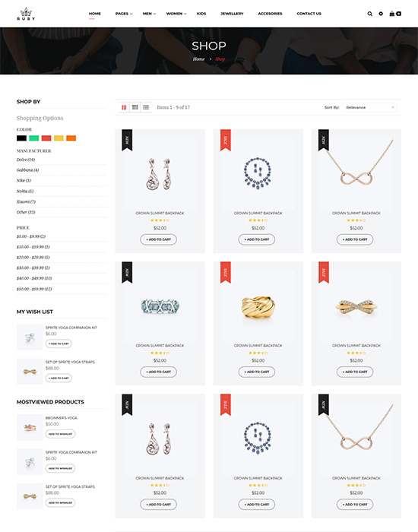Screen dimensions: 418x532
Task: Filter by Xiaomi manufacturer
Action: coord(26,201)
